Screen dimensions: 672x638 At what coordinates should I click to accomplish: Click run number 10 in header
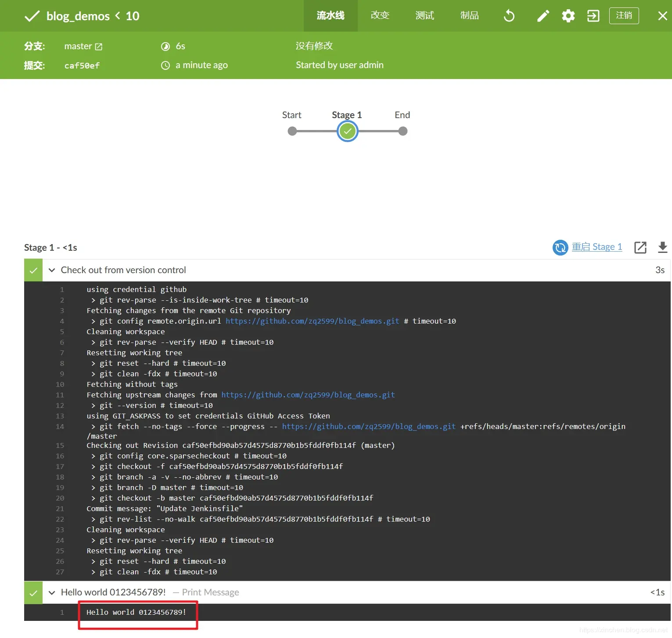click(x=133, y=16)
